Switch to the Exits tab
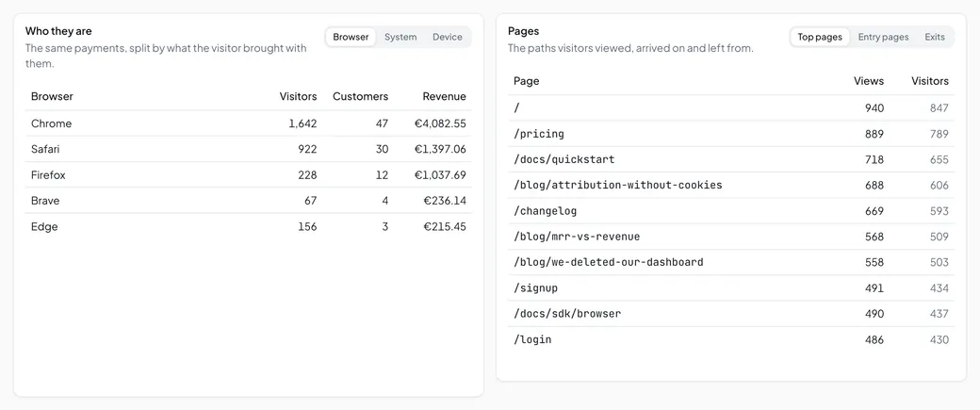The height and width of the screenshot is (410, 980). pyautogui.click(x=935, y=37)
